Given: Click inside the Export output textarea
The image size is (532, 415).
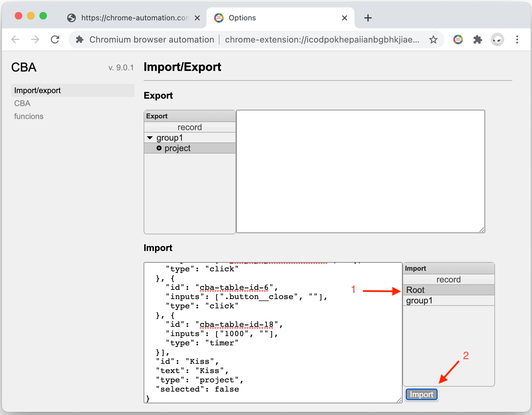Looking at the screenshot, I should click(x=361, y=171).
